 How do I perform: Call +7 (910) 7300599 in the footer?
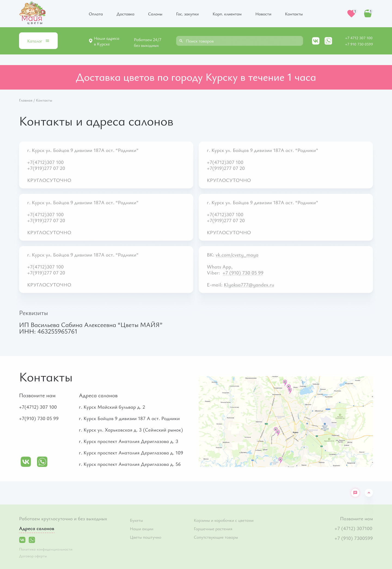click(x=354, y=538)
